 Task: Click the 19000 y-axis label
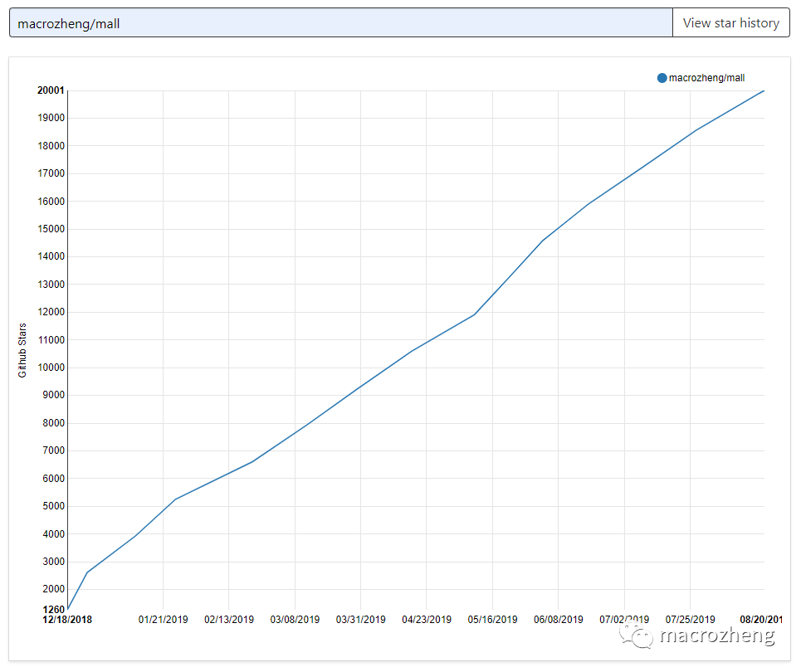[x=51, y=118]
